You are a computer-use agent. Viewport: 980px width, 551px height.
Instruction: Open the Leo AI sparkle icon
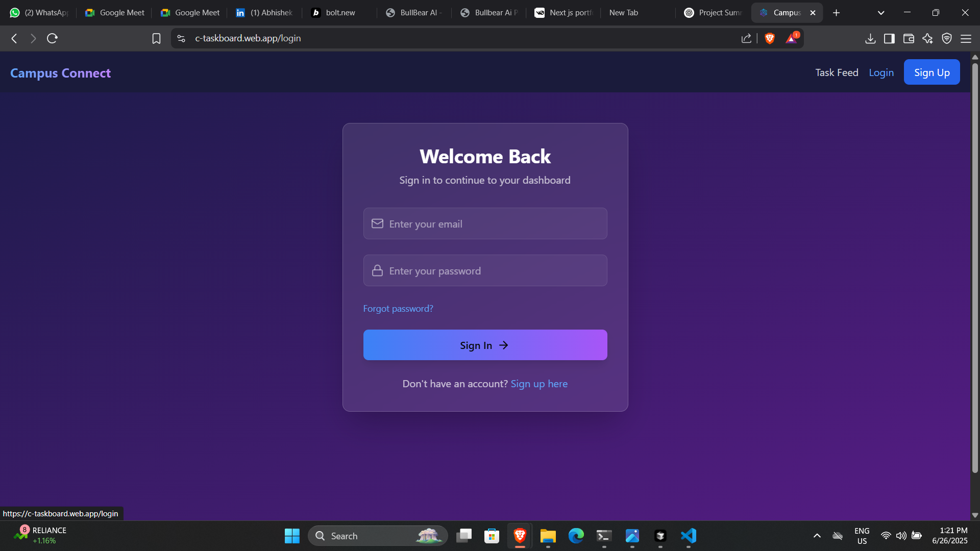tap(927, 38)
